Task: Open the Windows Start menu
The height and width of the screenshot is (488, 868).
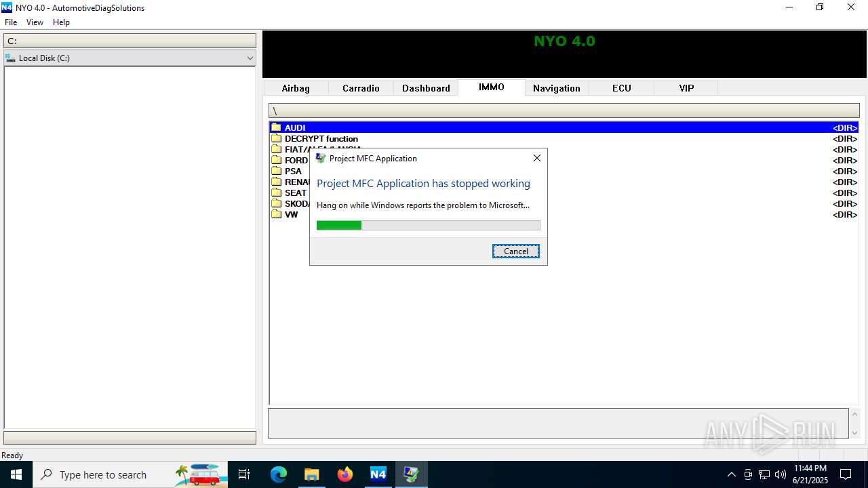Action: click(16, 474)
